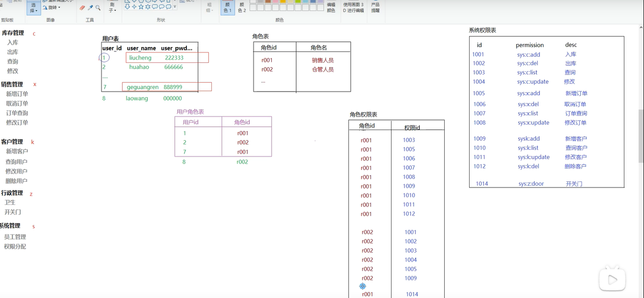
Task: Switch active color to 颜色 2
Action: click(x=242, y=7)
